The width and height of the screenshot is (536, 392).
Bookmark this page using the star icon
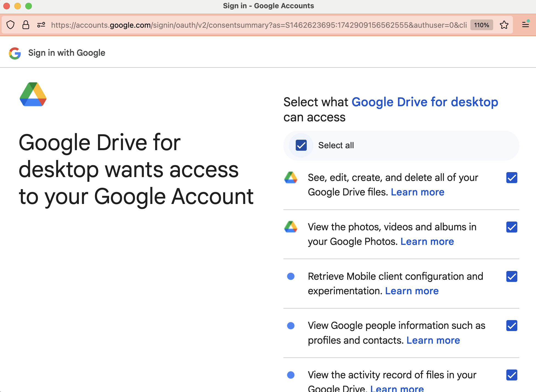point(504,25)
